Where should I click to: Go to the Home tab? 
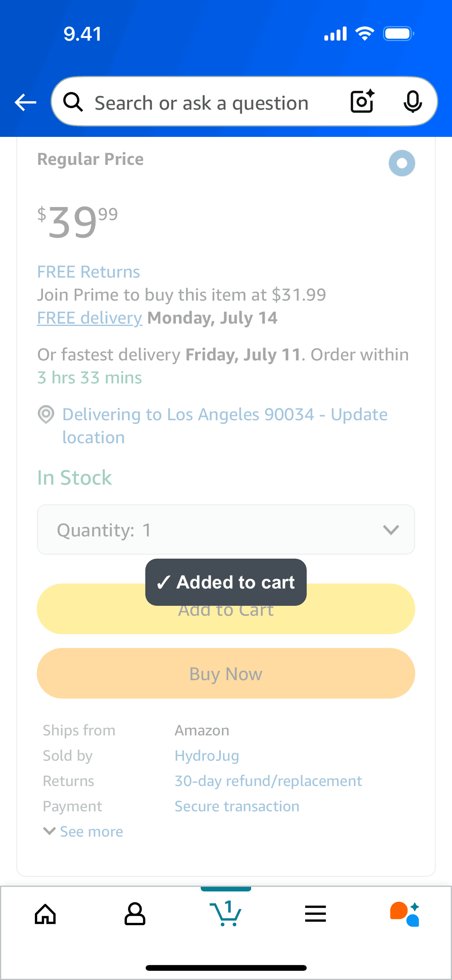46,914
